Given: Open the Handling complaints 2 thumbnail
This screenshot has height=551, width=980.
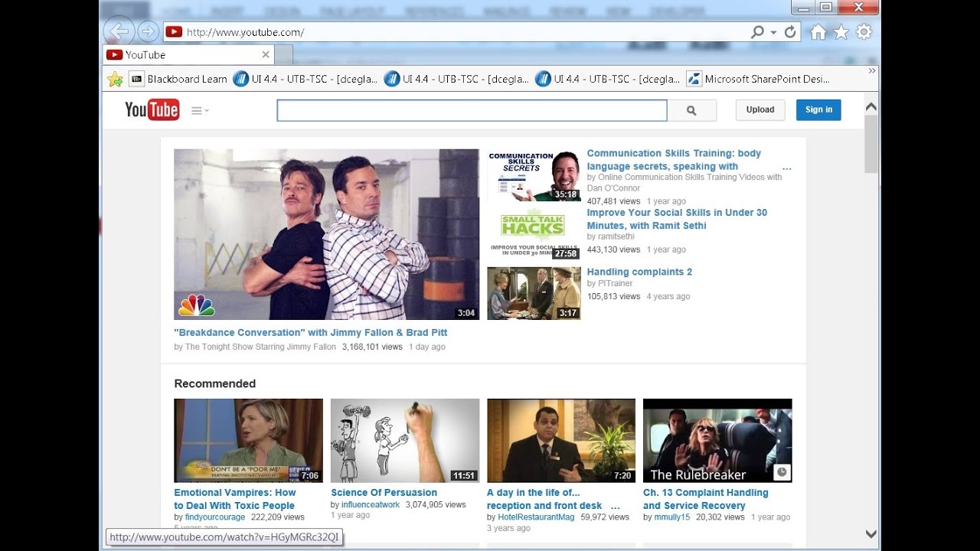Looking at the screenshot, I should tap(534, 293).
